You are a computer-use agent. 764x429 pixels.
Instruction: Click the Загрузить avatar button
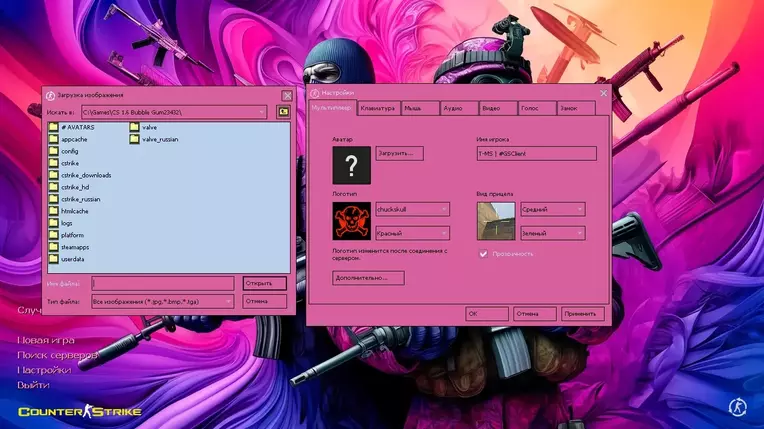click(400, 153)
